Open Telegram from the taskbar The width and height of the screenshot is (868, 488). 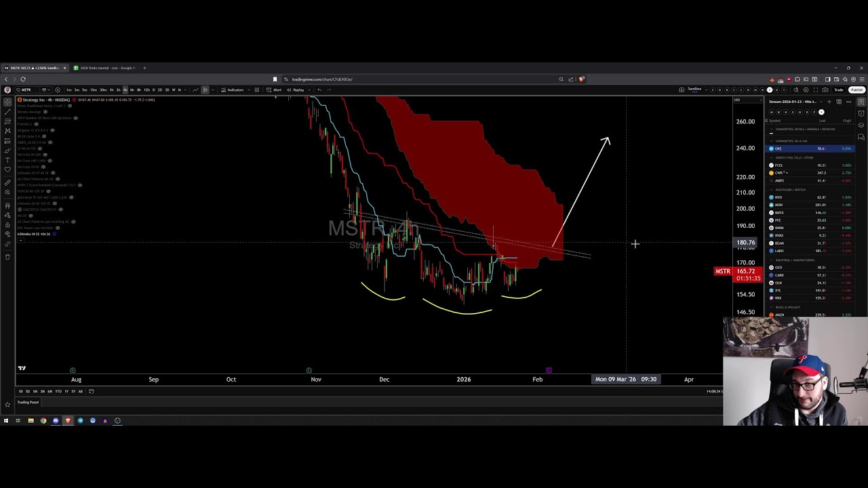click(80, 420)
